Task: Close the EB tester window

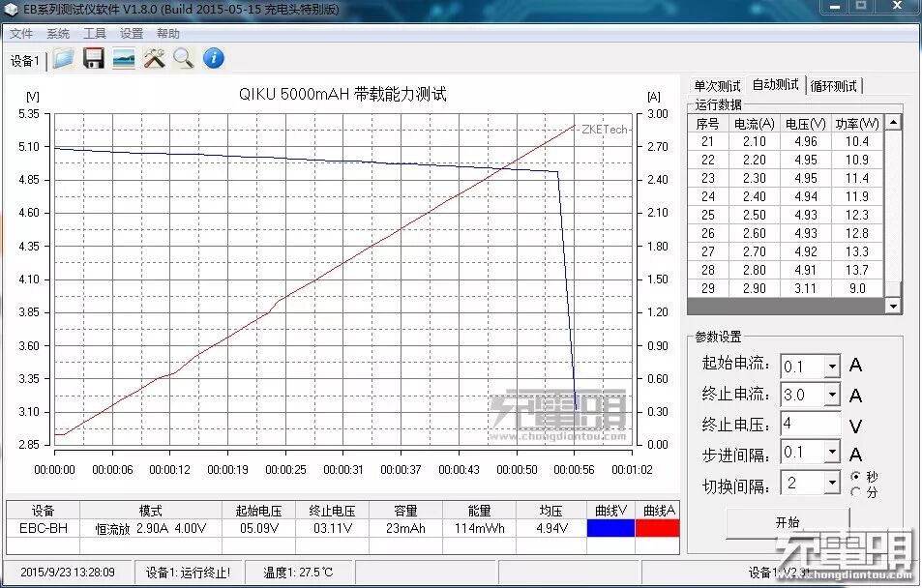Action: pyautogui.click(x=897, y=7)
